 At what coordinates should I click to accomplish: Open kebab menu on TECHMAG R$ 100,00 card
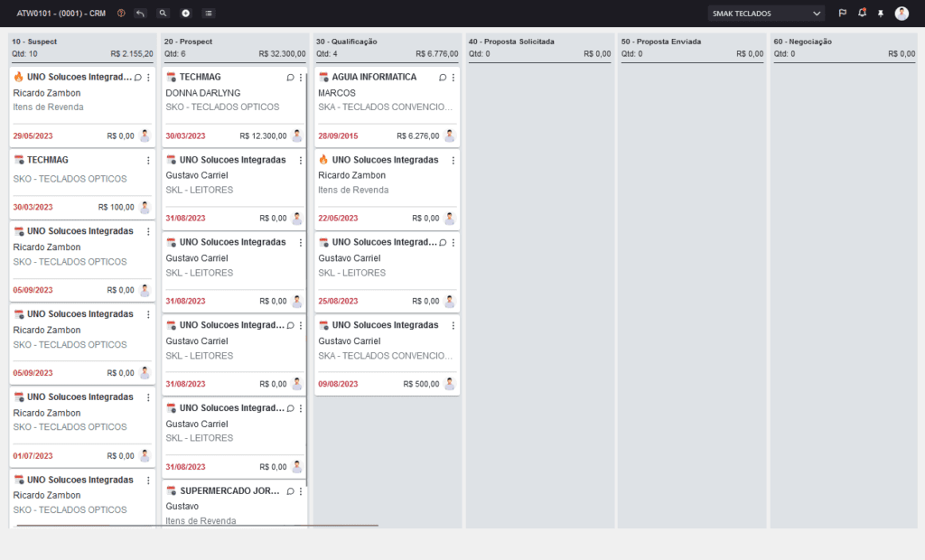(x=148, y=161)
